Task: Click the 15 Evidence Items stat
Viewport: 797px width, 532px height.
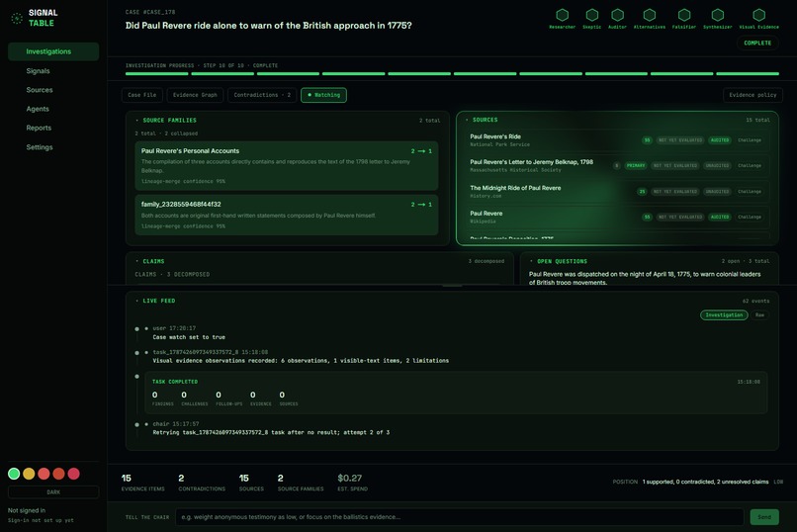Action: 142,483
